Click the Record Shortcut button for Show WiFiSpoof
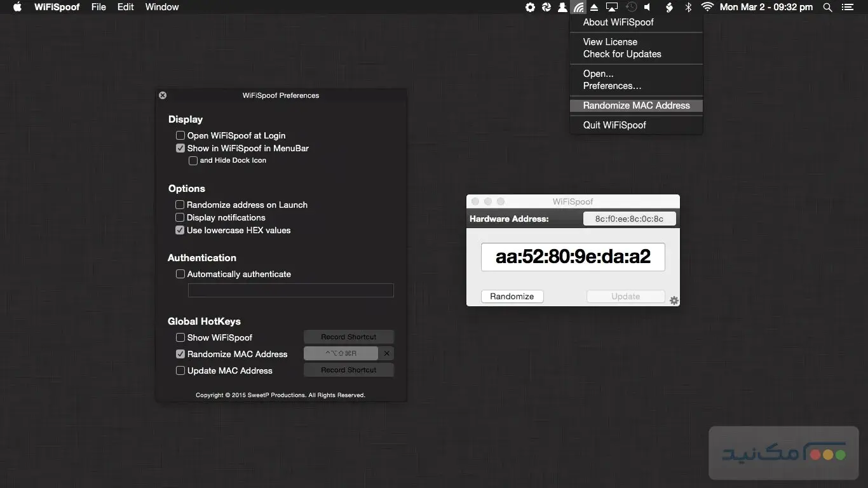 (349, 337)
